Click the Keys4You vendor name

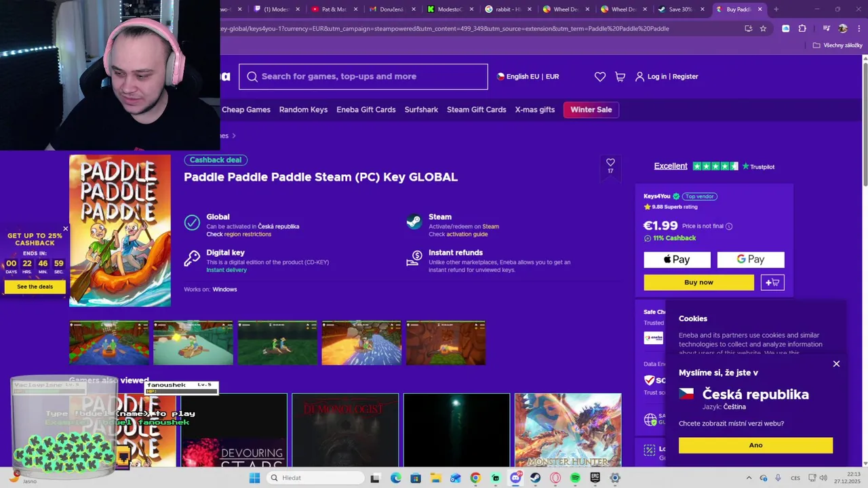pos(656,197)
